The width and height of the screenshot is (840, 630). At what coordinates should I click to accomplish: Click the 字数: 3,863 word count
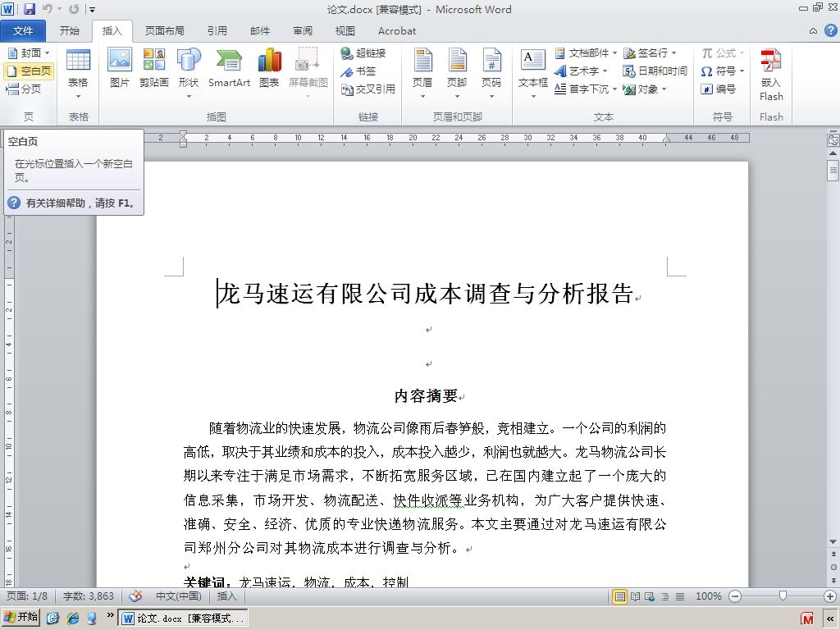pyautogui.click(x=89, y=596)
